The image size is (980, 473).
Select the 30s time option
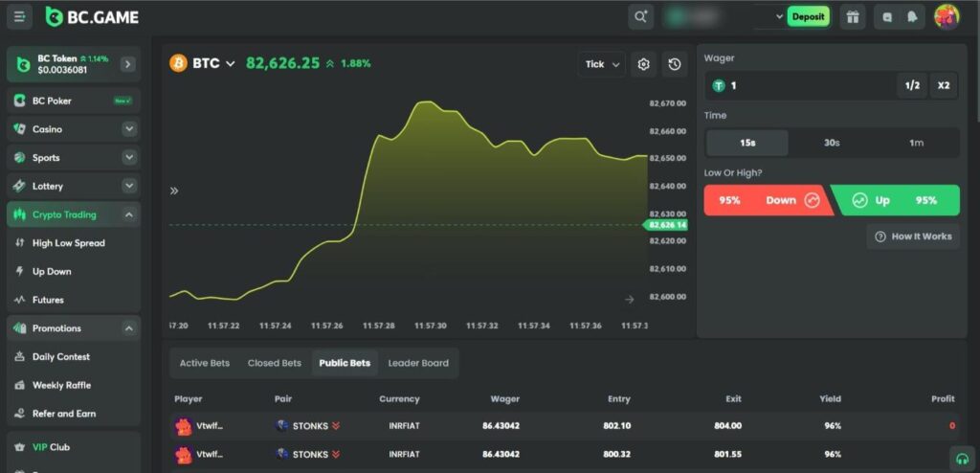(832, 143)
